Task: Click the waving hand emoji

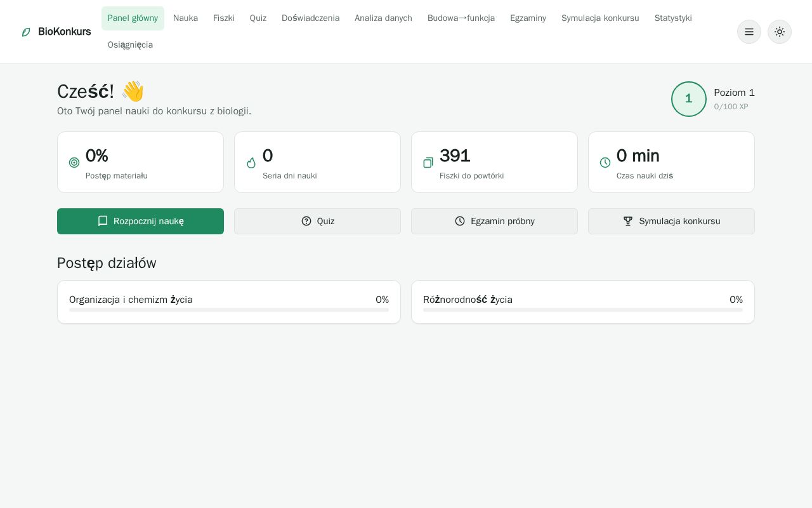Action: 133,91
